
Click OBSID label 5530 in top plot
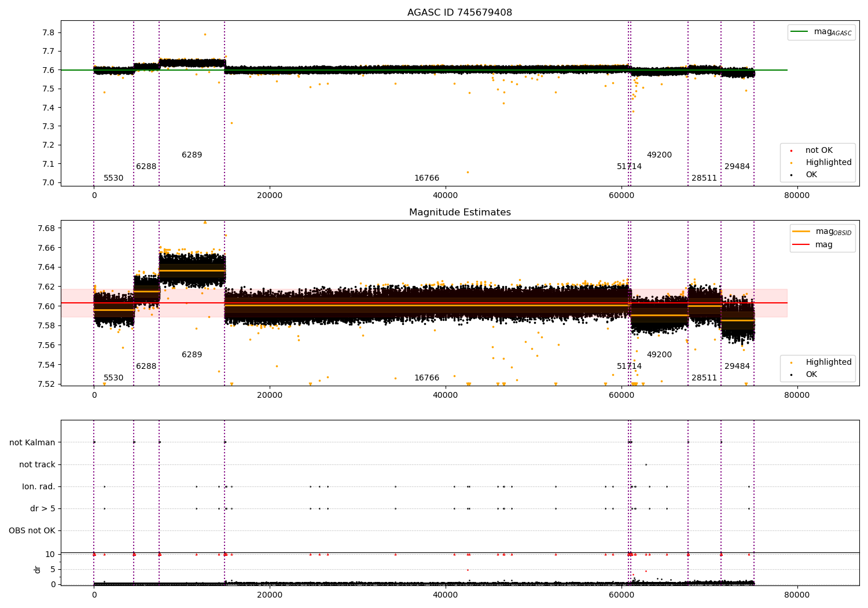[x=113, y=178]
